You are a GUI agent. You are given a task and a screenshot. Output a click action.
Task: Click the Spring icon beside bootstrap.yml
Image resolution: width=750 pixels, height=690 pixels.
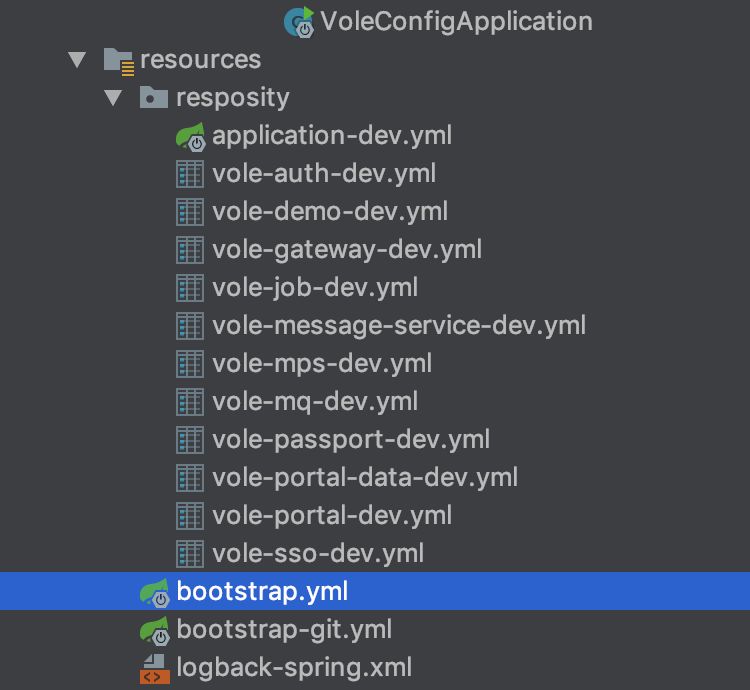(x=154, y=592)
